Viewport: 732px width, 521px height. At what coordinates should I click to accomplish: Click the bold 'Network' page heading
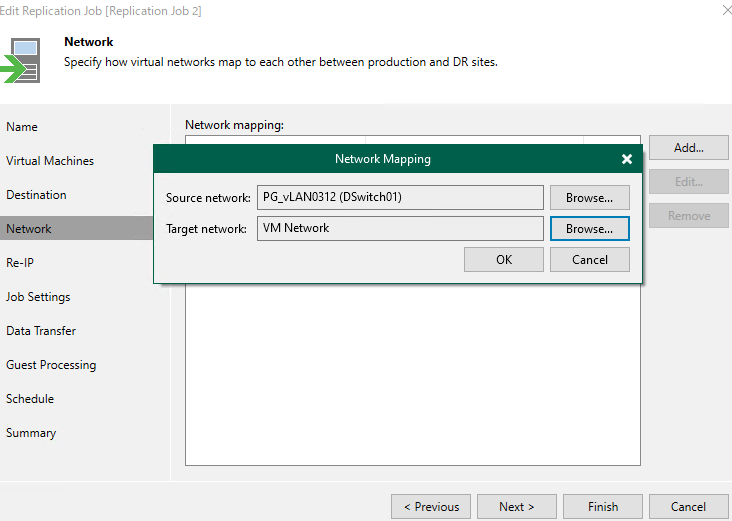click(x=89, y=42)
